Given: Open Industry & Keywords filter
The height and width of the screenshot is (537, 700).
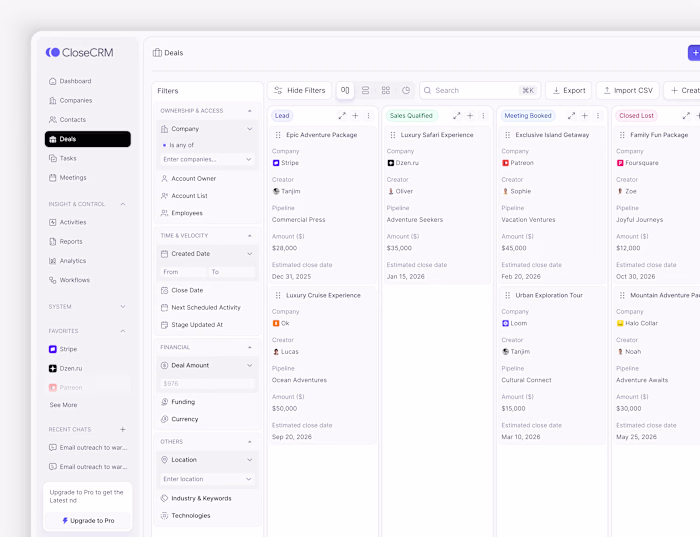Looking at the screenshot, I should click(x=208, y=499).
